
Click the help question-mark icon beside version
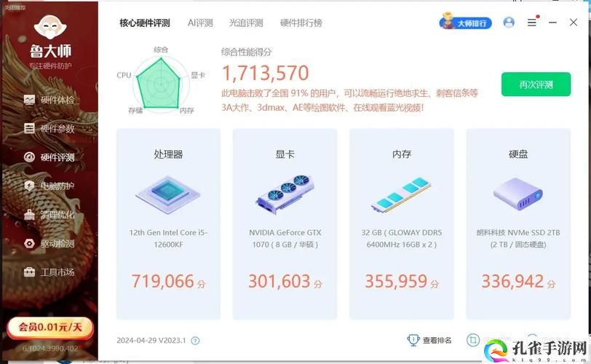[x=195, y=341]
